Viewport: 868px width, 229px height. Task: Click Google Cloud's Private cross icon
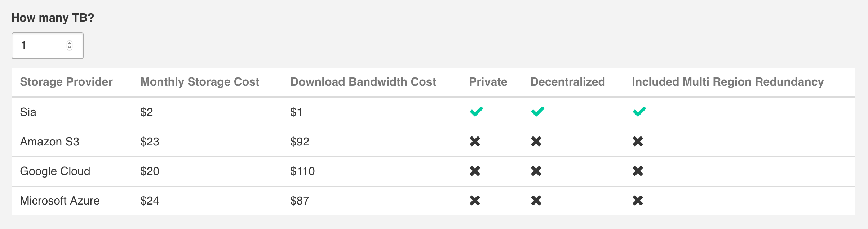(x=475, y=171)
